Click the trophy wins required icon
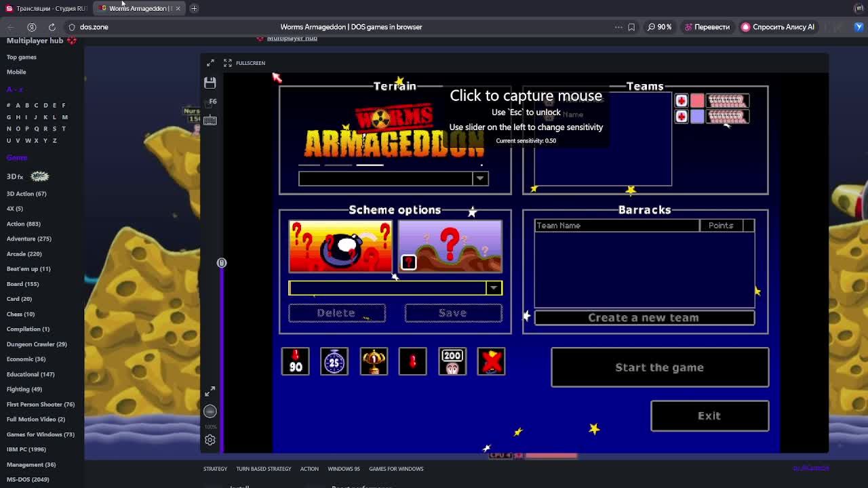868x488 pixels. [x=374, y=361]
